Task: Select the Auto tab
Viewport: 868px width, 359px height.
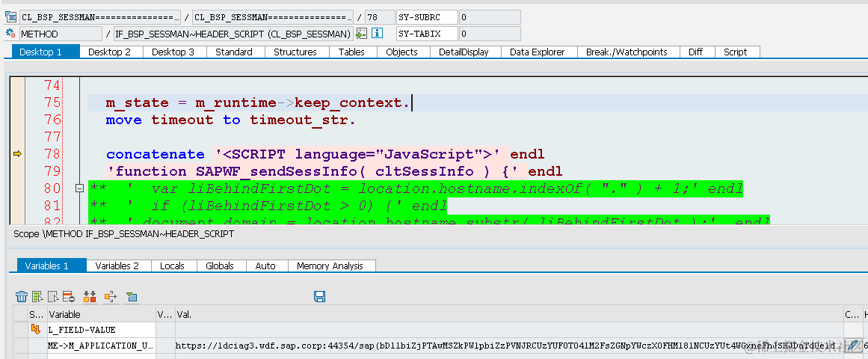Action: point(265,266)
